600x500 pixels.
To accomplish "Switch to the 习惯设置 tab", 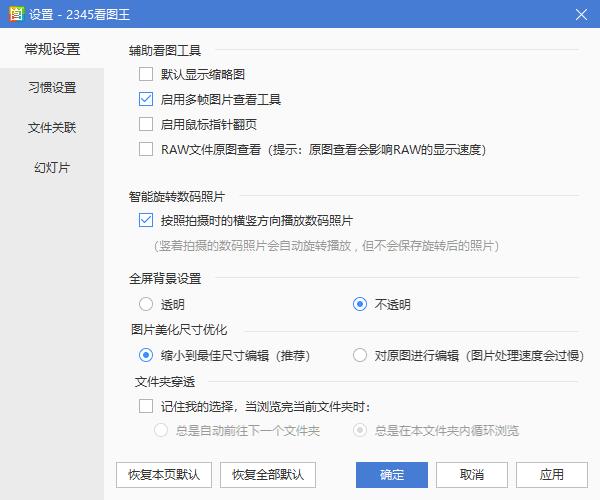I will pyautogui.click(x=52, y=87).
